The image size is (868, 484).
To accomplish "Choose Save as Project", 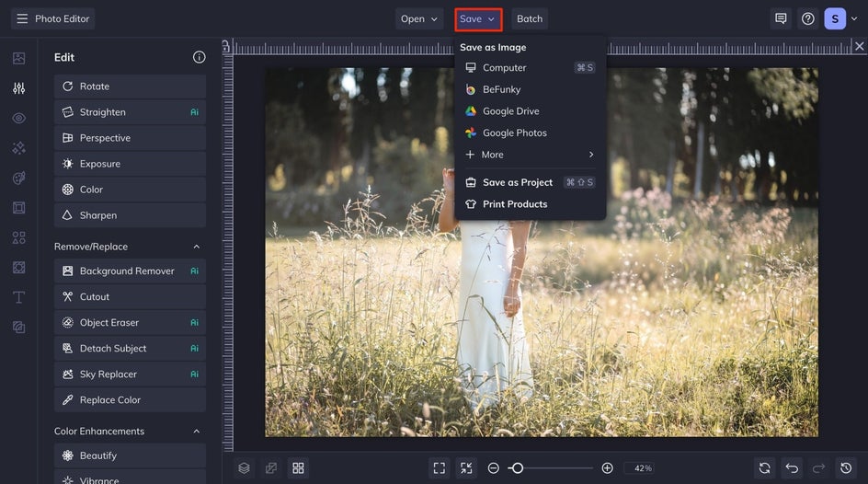I will [x=531, y=182].
